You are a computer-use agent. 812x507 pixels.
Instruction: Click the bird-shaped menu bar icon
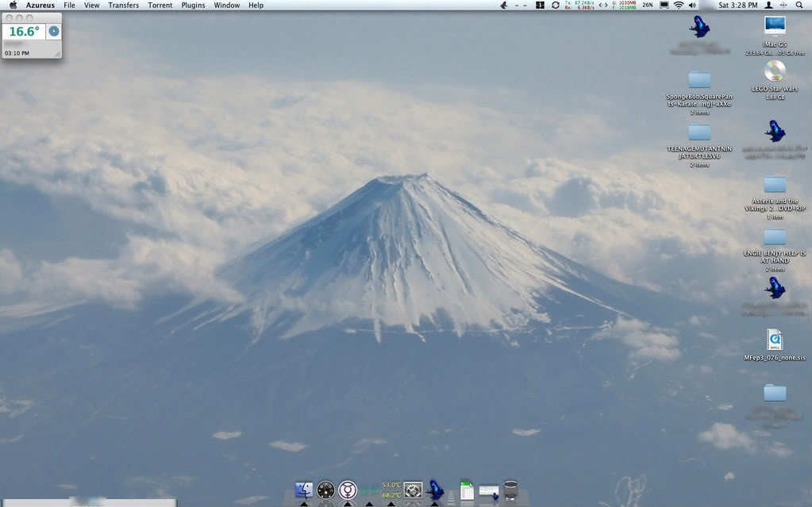coord(503,6)
